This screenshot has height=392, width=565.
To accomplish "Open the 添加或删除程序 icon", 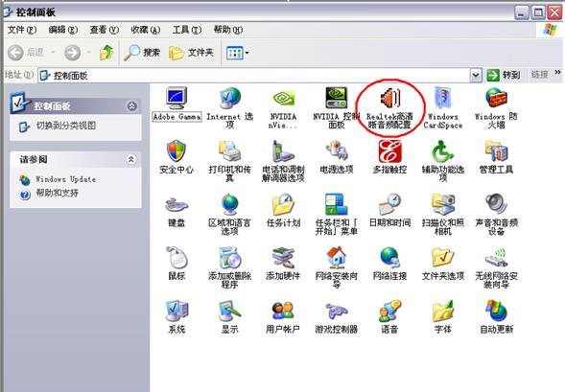I will 229,267.
